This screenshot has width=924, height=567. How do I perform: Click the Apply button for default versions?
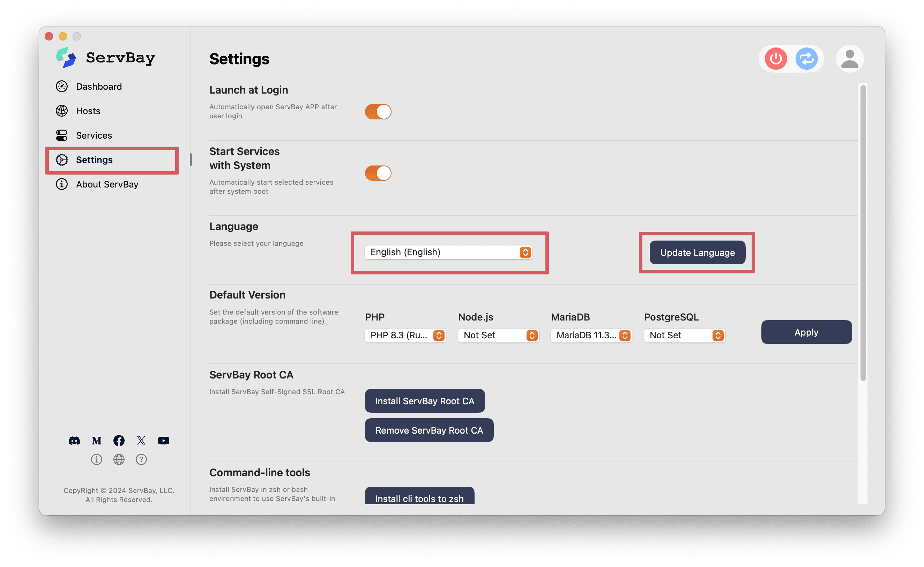pos(805,331)
